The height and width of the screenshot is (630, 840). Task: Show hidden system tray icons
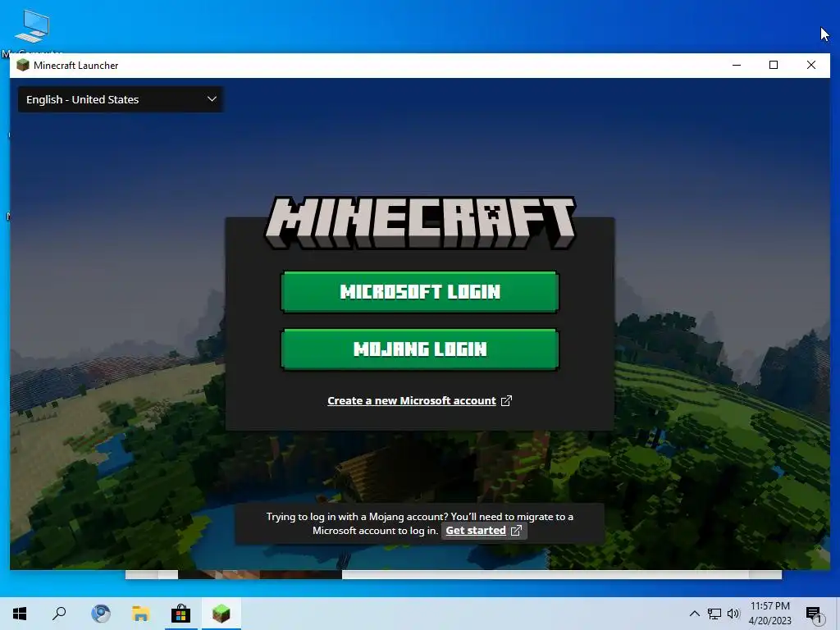[x=694, y=614]
